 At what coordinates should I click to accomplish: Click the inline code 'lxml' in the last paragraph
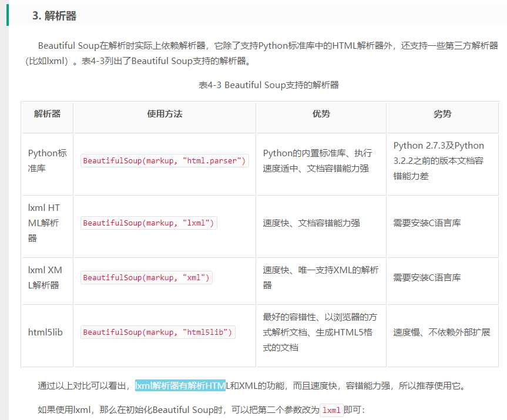pos(331,410)
